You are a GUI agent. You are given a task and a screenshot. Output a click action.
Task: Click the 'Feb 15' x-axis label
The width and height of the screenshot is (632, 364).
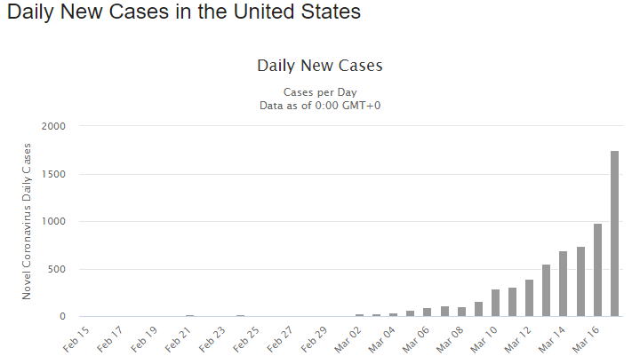(x=76, y=342)
